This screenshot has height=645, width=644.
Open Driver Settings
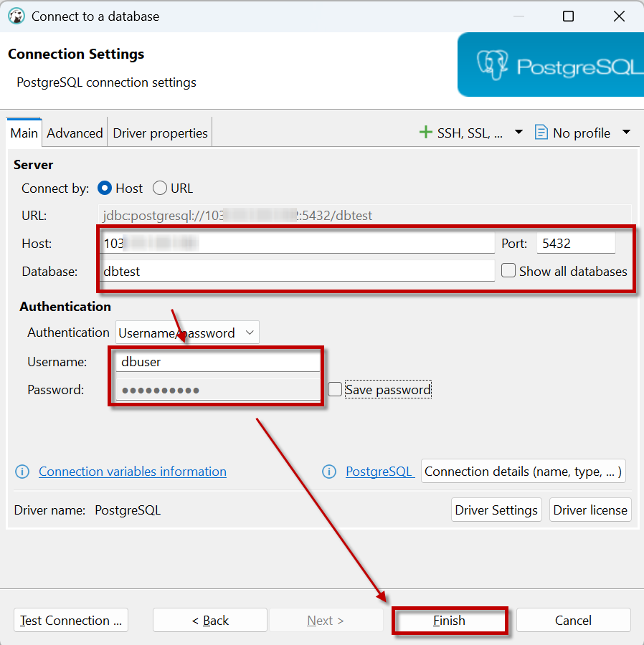point(496,510)
